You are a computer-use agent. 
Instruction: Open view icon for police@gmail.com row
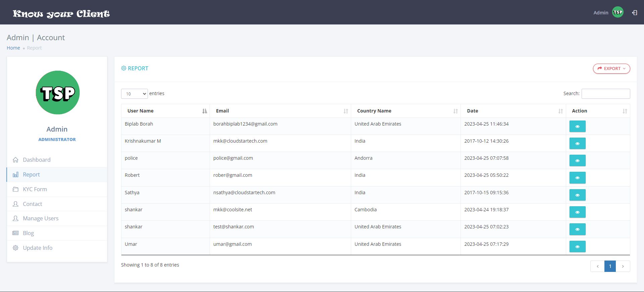pos(577,161)
